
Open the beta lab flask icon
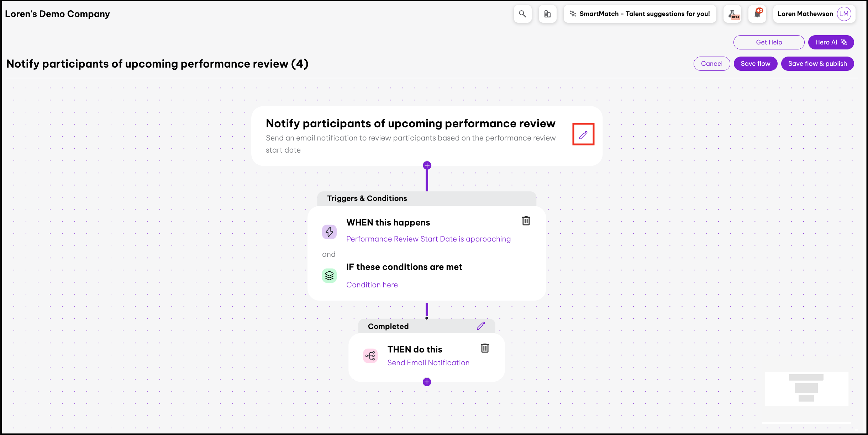pos(733,14)
